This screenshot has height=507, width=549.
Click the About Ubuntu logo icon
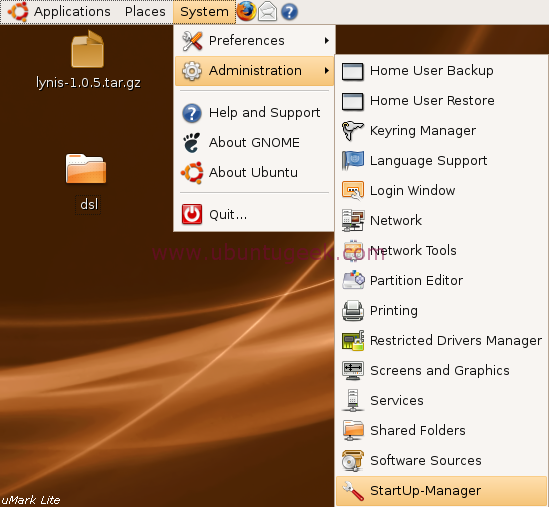click(192, 173)
